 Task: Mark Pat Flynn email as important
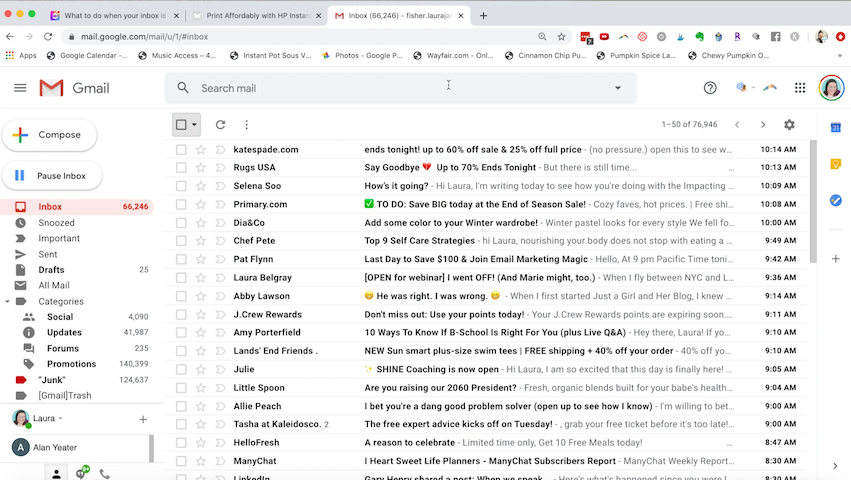(x=220, y=259)
